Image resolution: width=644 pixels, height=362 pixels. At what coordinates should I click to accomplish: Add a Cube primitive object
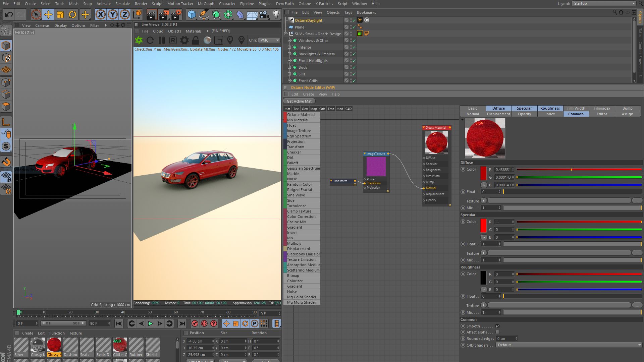(x=192, y=14)
